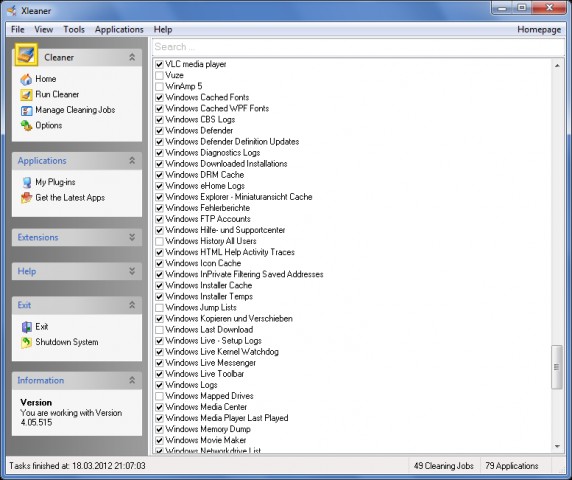This screenshot has height=480, width=572.
Task: Click the Tasks finished timestamp in status bar
Action: point(77,466)
